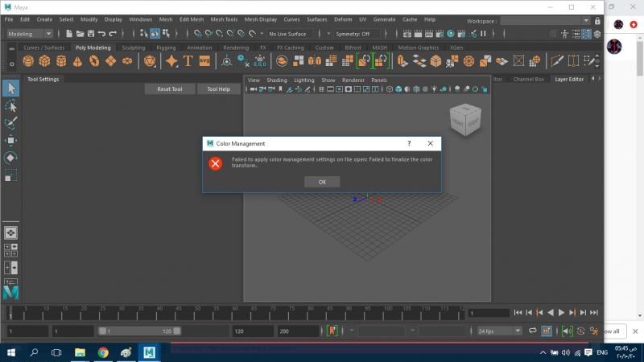
Task: Create a polygon cylinder from the shelf
Action: click(61, 61)
